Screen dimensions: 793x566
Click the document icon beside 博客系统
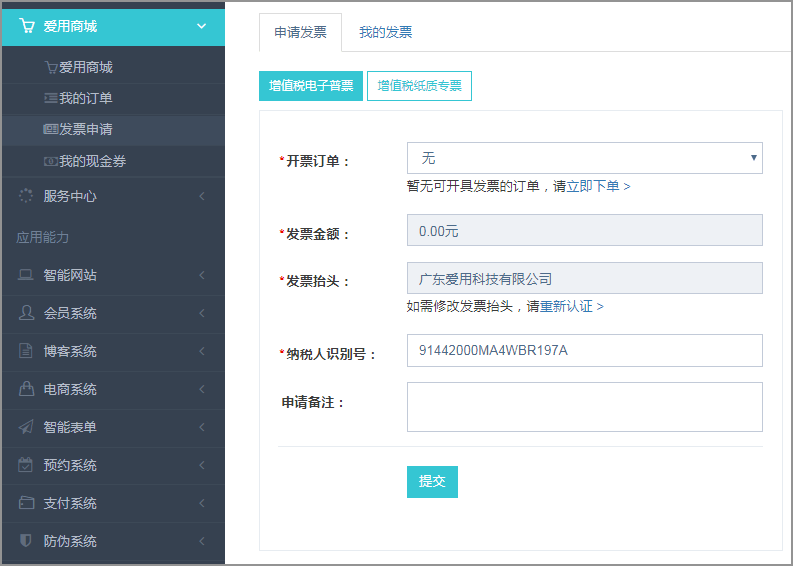tap(26, 351)
